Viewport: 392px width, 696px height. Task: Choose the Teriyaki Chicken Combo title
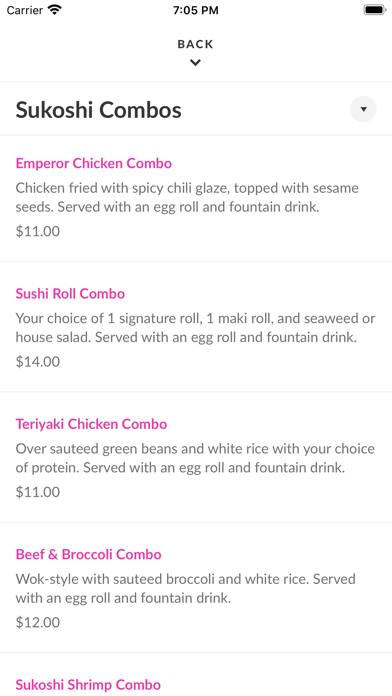tap(91, 424)
